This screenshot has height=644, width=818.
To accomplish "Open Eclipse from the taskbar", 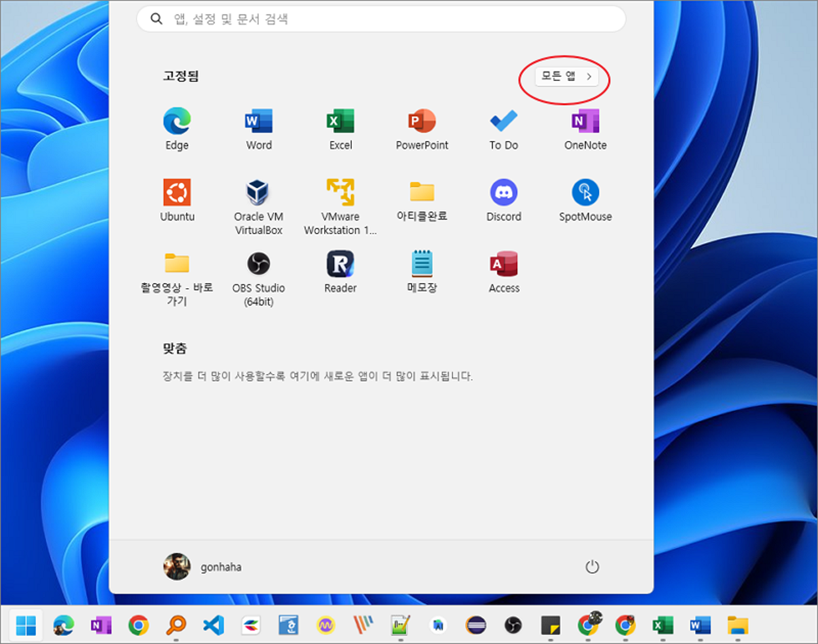I will (x=476, y=626).
